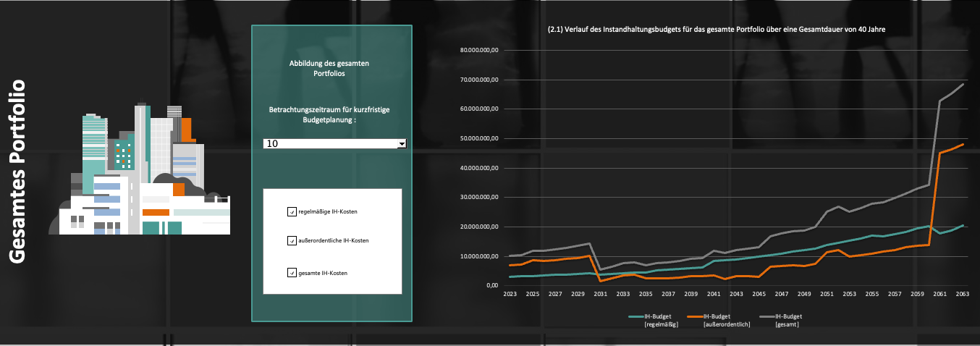This screenshot has height=346, width=980.
Task: Click the 2025 x-axis label
Action: 533,295
